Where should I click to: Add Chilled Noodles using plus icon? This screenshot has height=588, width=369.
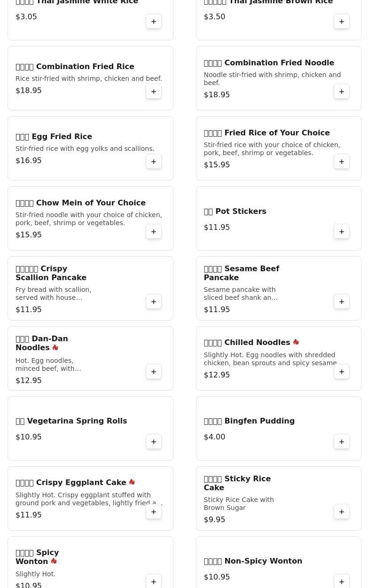(342, 372)
